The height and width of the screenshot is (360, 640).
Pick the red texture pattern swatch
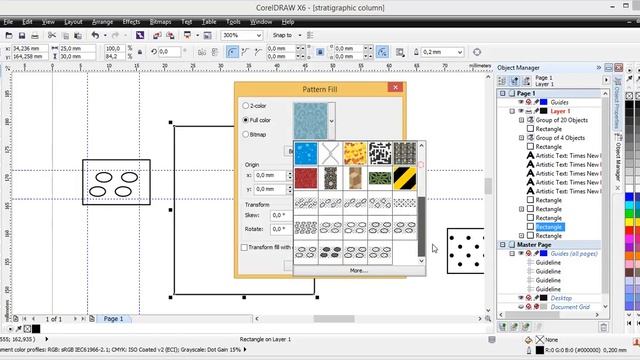pyautogui.click(x=306, y=178)
